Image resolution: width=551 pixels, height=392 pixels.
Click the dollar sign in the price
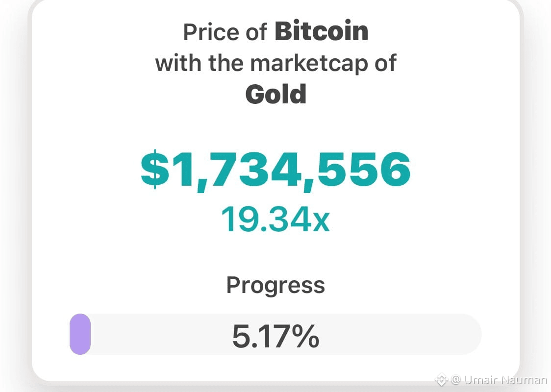point(155,170)
